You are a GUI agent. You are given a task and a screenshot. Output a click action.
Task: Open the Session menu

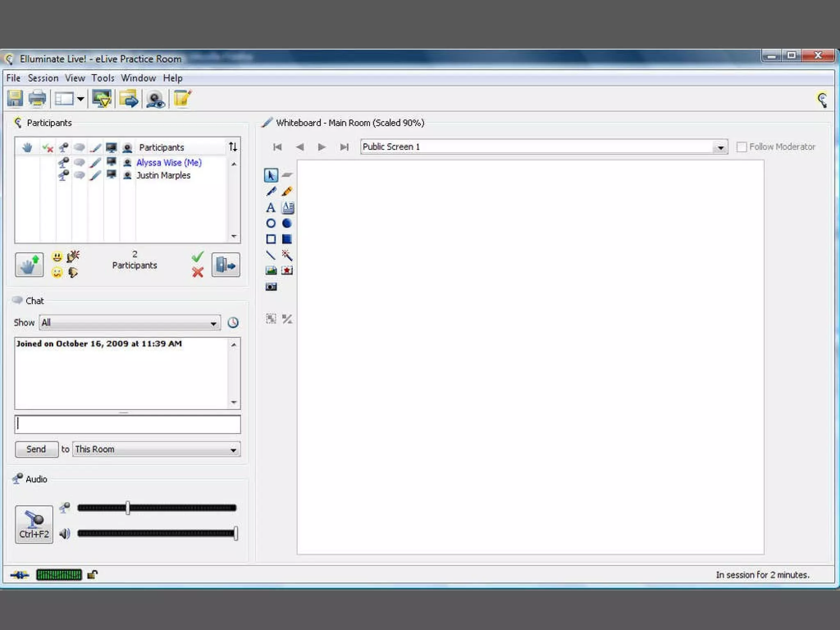(43, 78)
